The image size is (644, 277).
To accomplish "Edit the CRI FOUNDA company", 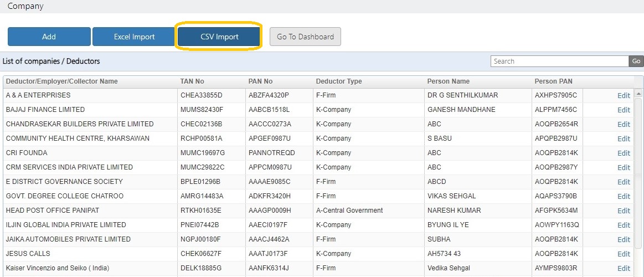I will click(624, 153).
